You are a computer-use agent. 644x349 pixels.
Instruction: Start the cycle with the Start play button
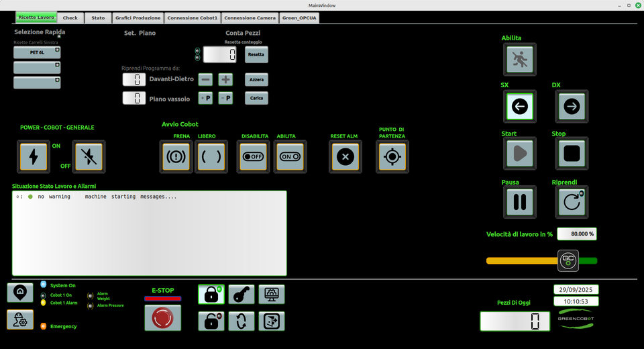(x=519, y=153)
